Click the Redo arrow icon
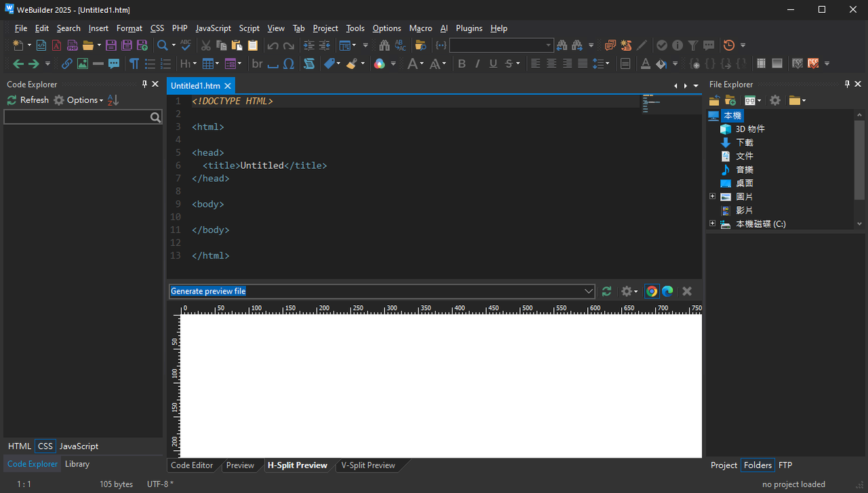Viewport: 868px width, 493px height. (x=289, y=45)
